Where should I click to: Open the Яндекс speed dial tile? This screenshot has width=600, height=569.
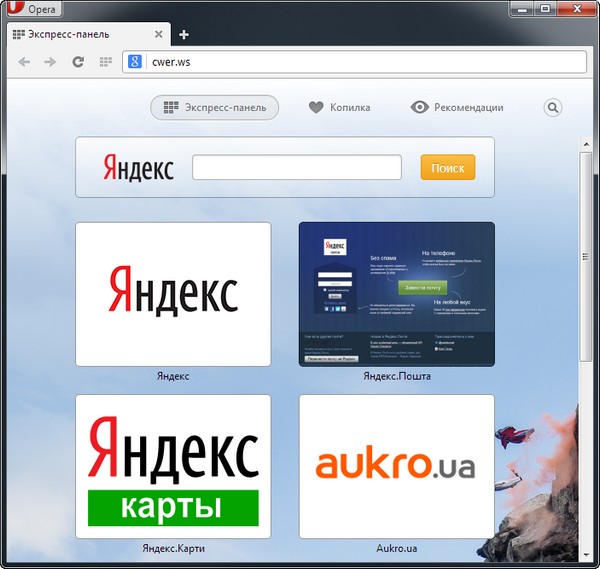point(173,294)
